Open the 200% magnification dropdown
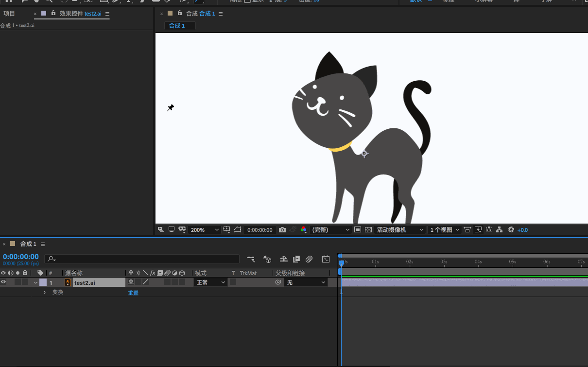This screenshot has width=588, height=367. pos(205,230)
